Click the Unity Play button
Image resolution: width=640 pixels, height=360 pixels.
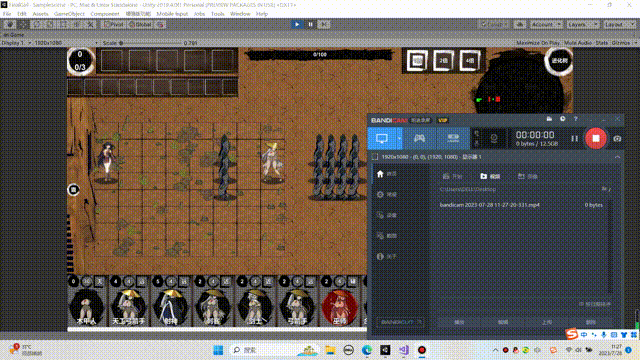tap(297, 24)
